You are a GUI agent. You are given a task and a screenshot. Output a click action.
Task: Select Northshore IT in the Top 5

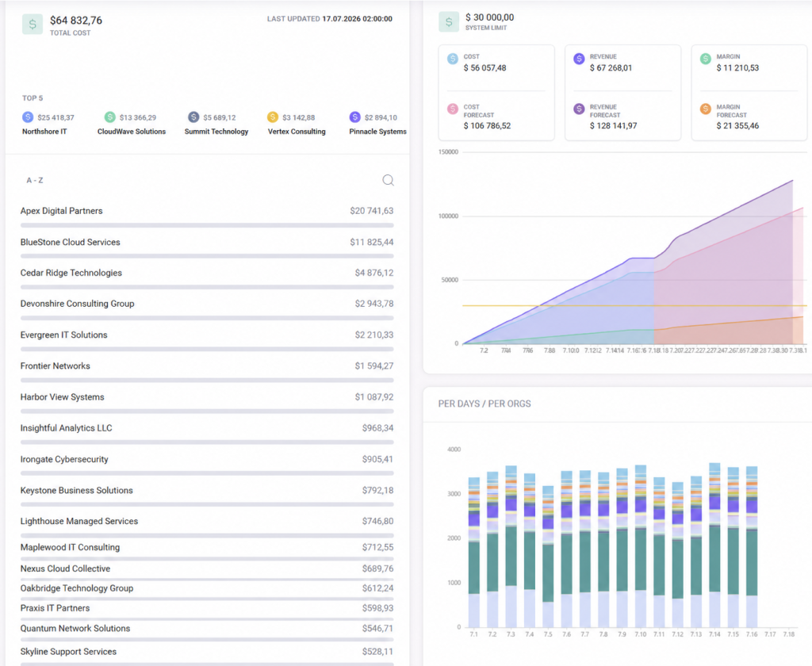point(44,132)
